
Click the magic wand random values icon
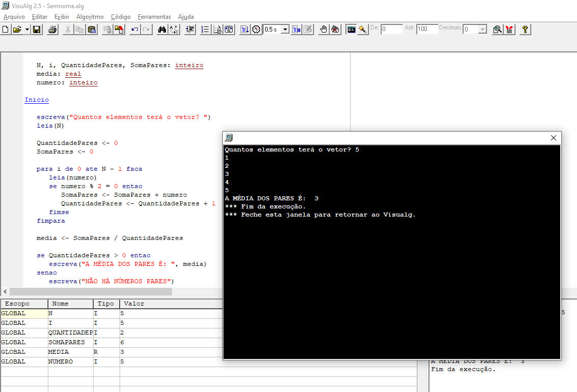pyautogui.click(x=363, y=29)
